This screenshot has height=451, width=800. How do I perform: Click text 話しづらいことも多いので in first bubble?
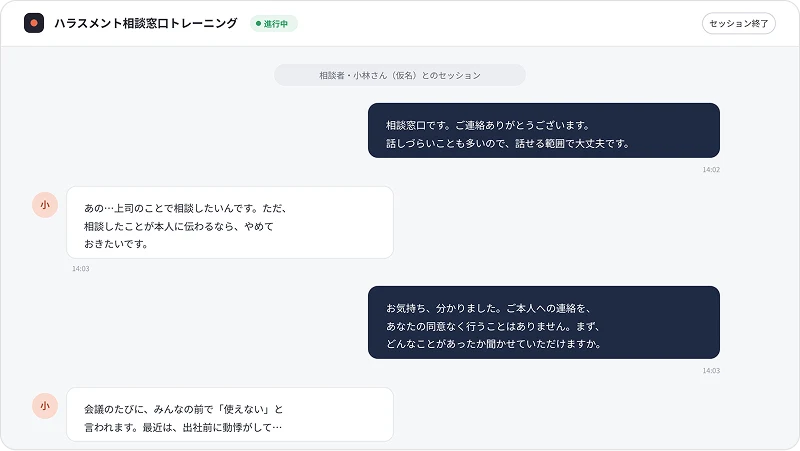coord(443,143)
